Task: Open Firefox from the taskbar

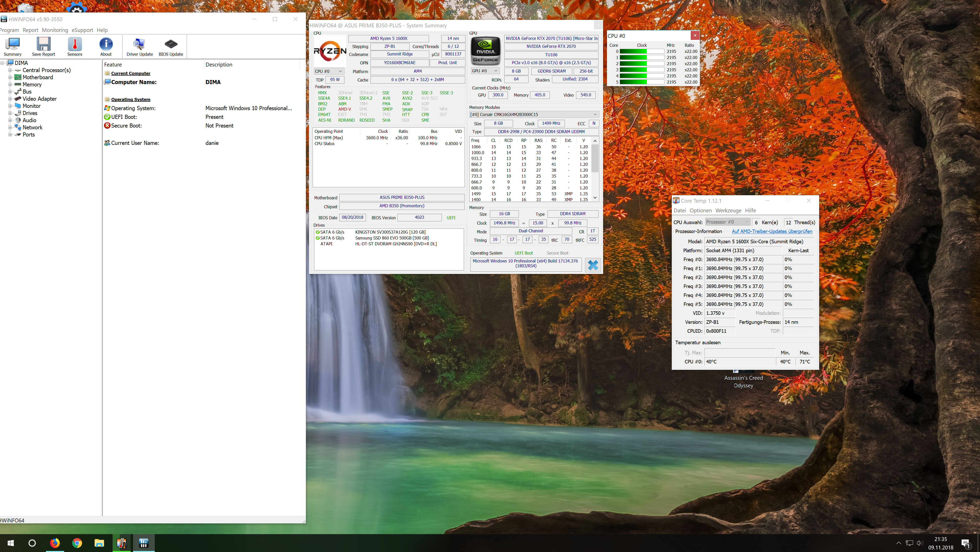Action: 55,543
